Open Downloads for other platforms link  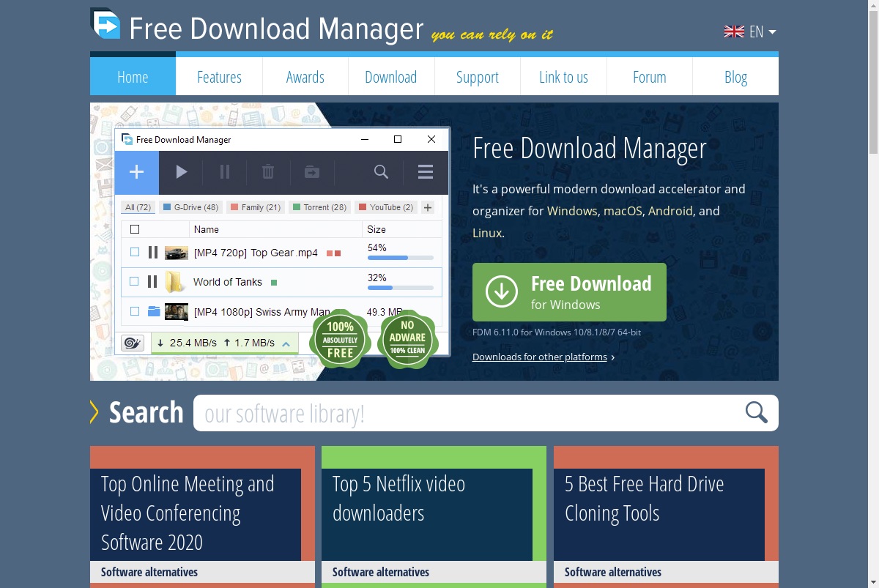[x=540, y=357]
